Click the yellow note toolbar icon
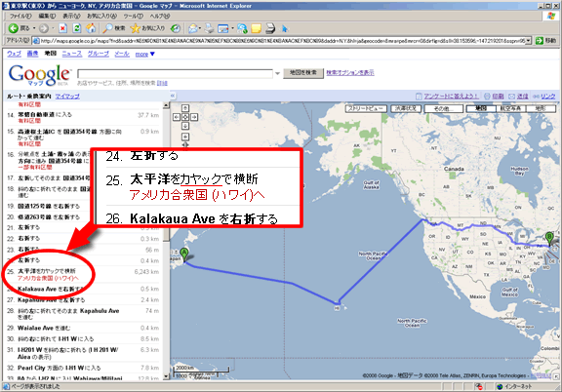This screenshot has width=562, height=392. (x=257, y=28)
